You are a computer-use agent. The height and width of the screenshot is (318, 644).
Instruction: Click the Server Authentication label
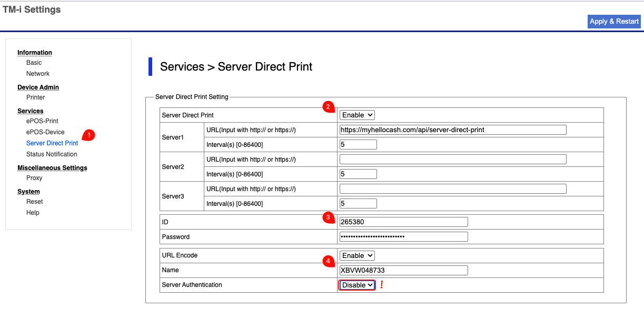[x=192, y=285]
